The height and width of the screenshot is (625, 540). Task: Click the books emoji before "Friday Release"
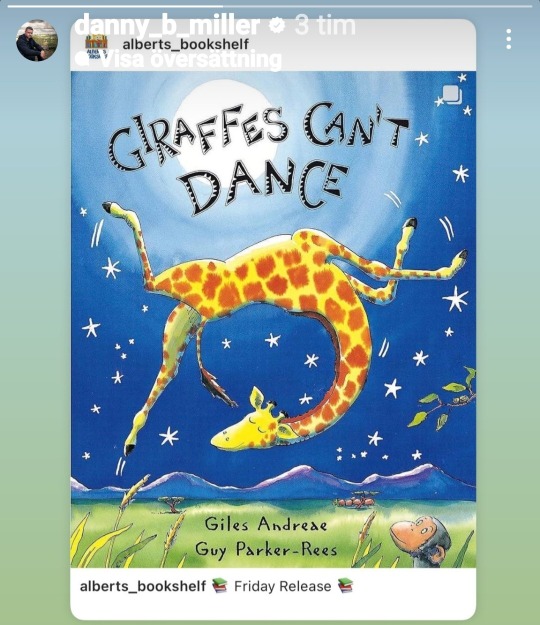point(220,586)
